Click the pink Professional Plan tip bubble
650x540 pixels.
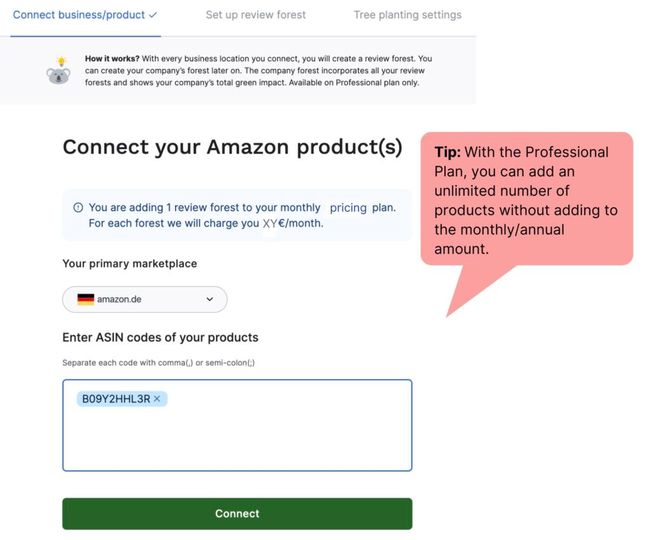526,200
